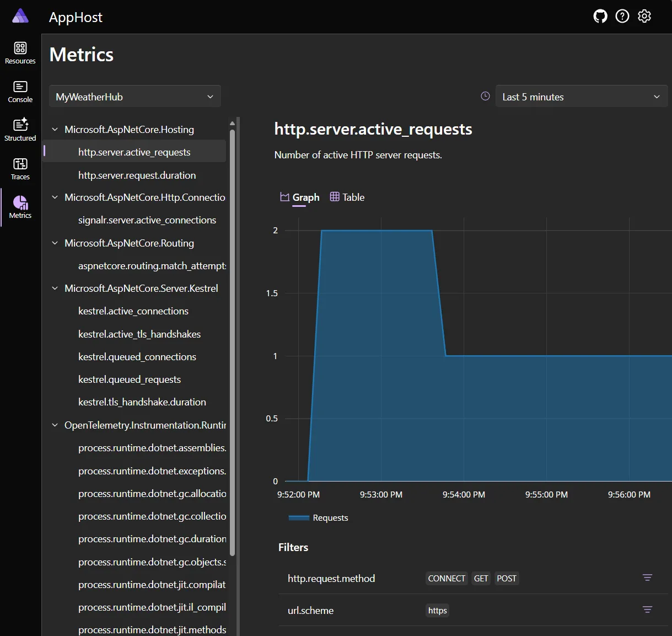Navigate to Traces using the sidebar icon

tap(20, 168)
